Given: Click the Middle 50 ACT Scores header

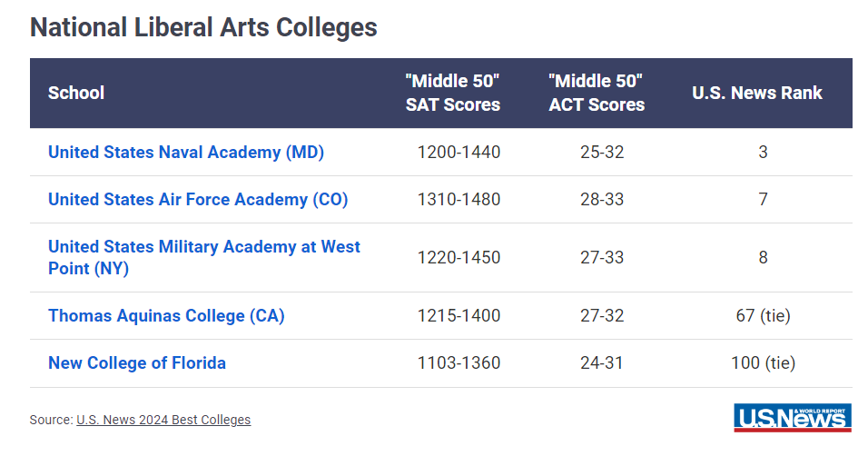Looking at the screenshot, I should [597, 93].
